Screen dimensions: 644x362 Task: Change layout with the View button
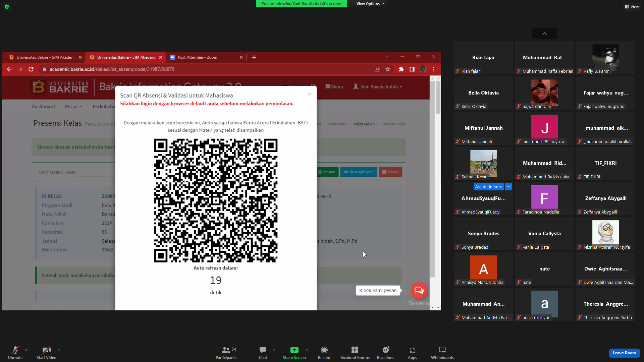[x=632, y=7]
